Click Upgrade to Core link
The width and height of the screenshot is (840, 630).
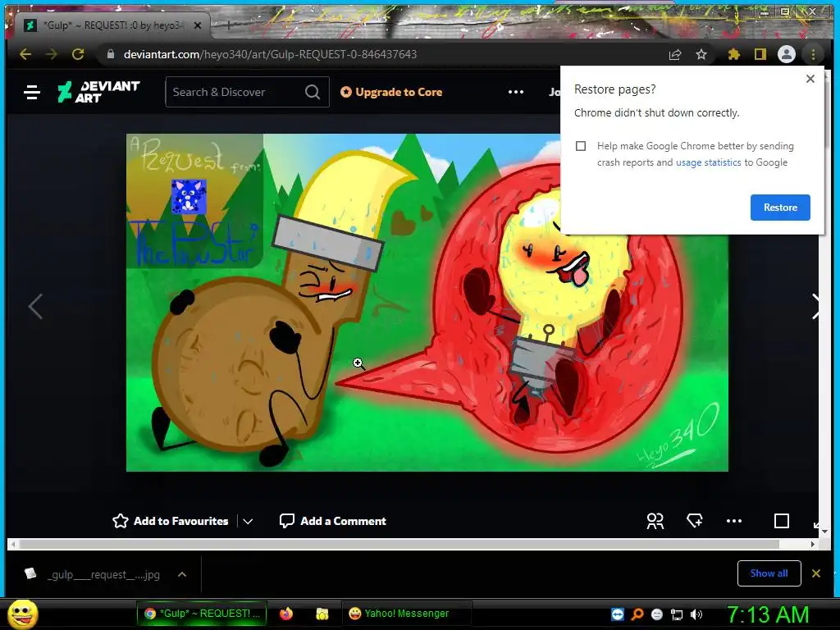[391, 92]
